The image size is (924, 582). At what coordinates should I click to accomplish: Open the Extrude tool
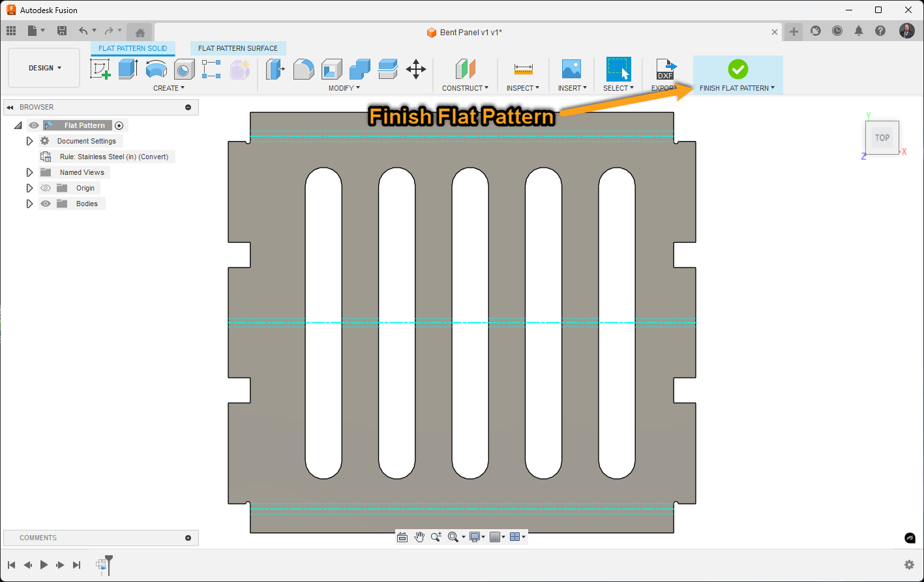click(x=128, y=68)
